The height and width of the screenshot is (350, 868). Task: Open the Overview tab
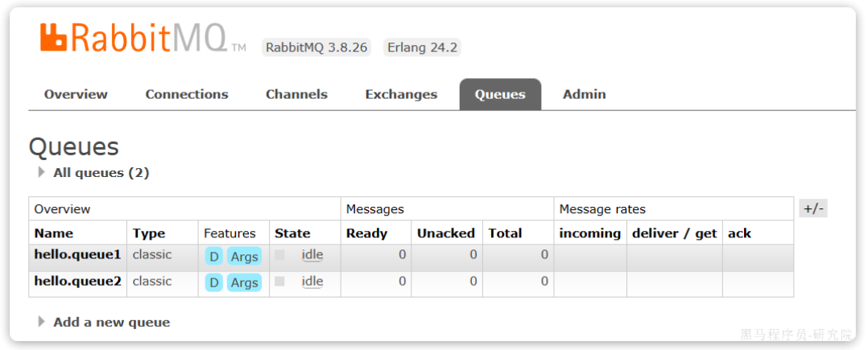tap(76, 95)
